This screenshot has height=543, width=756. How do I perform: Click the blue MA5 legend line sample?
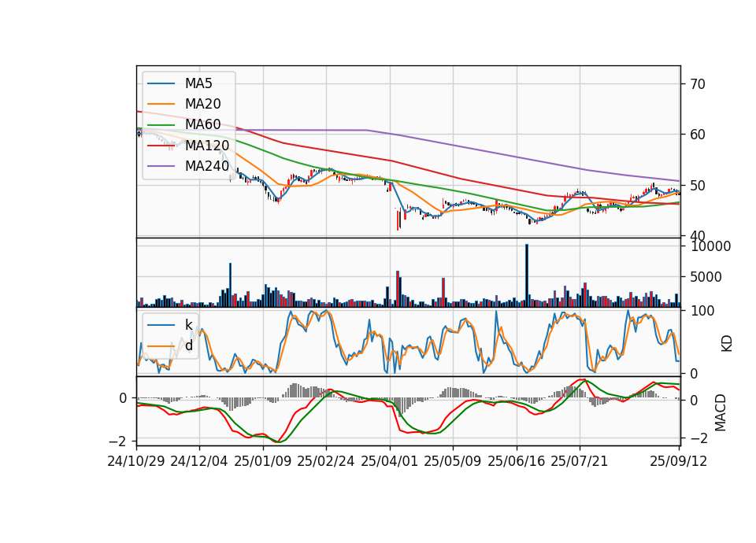[x=161, y=84]
